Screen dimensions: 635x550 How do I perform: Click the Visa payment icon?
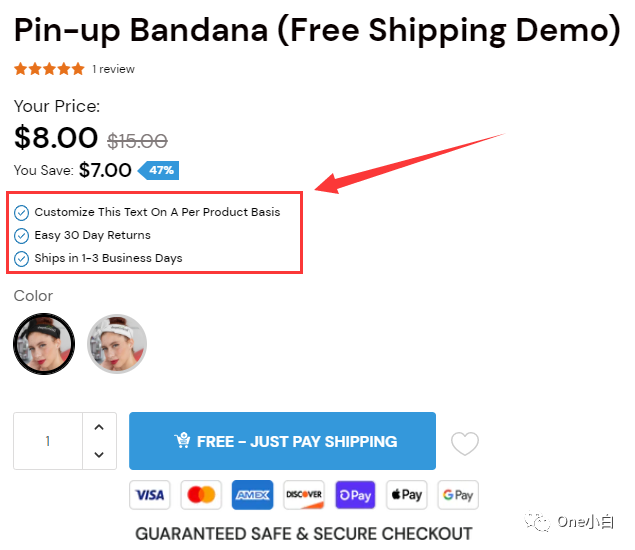coord(150,495)
